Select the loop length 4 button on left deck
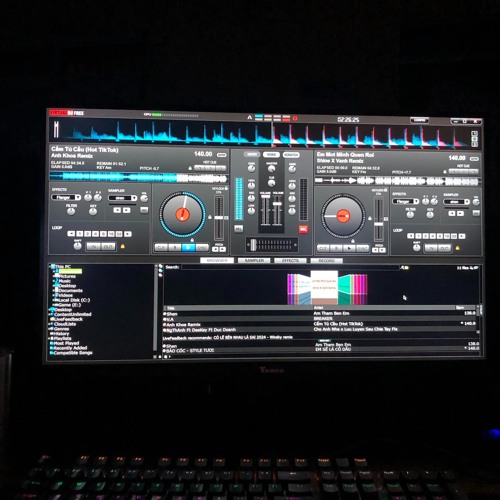500x500 pixels. click(96, 234)
